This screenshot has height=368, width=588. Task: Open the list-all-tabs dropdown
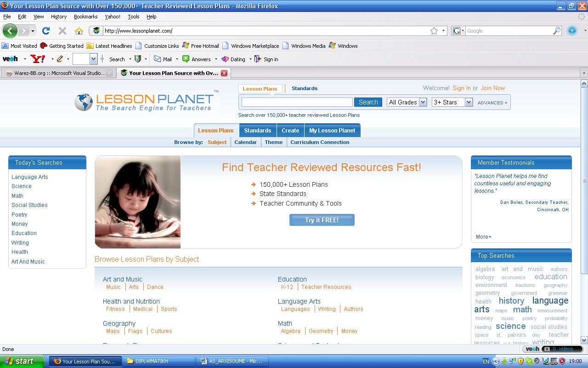[584, 73]
